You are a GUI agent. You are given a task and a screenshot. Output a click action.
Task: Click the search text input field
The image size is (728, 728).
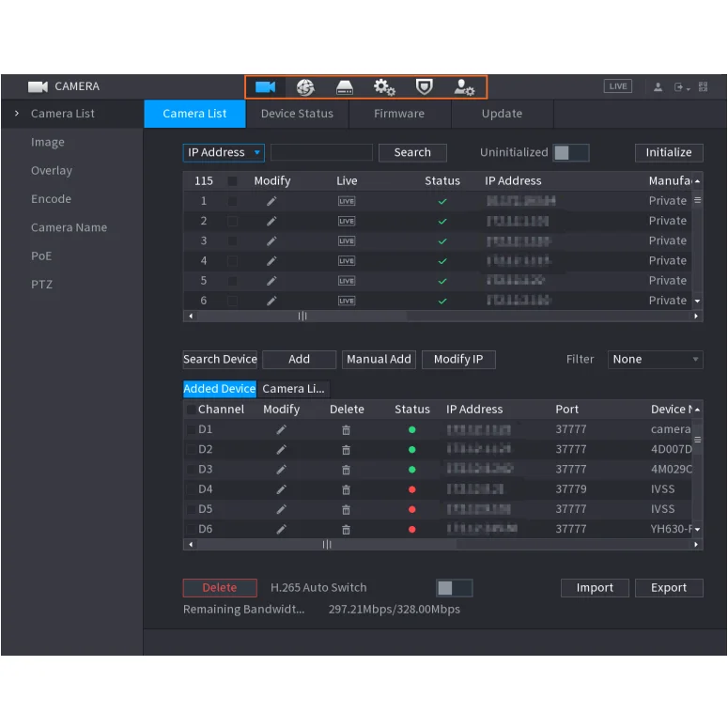click(x=321, y=153)
